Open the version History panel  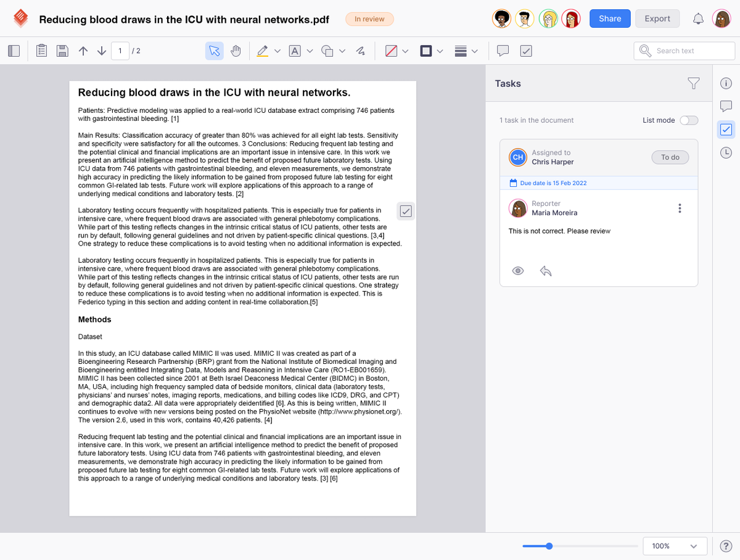click(726, 151)
